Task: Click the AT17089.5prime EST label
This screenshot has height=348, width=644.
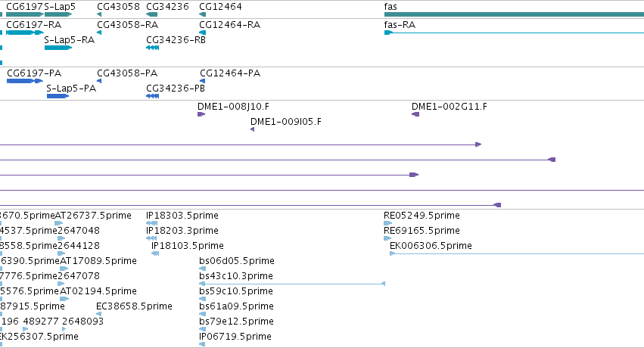Action: click(98, 261)
